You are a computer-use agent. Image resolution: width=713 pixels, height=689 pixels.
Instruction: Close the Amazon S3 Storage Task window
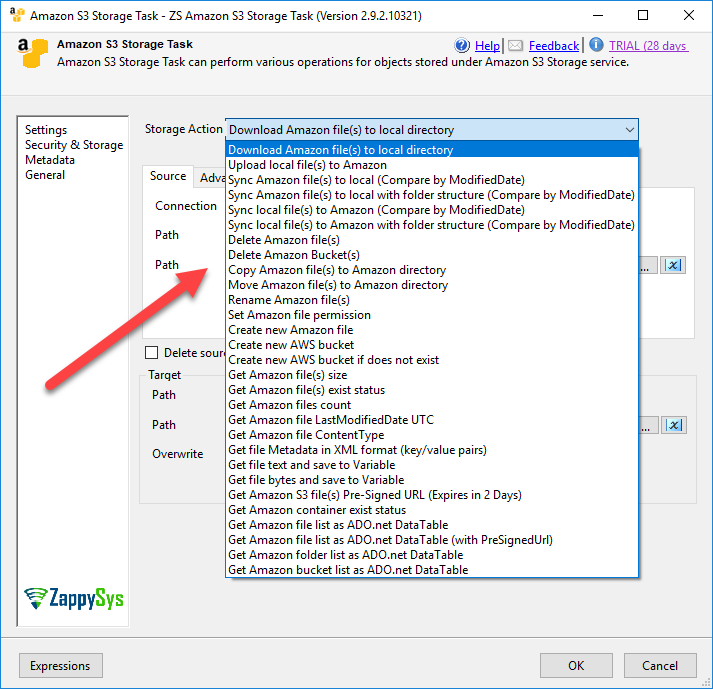688,15
